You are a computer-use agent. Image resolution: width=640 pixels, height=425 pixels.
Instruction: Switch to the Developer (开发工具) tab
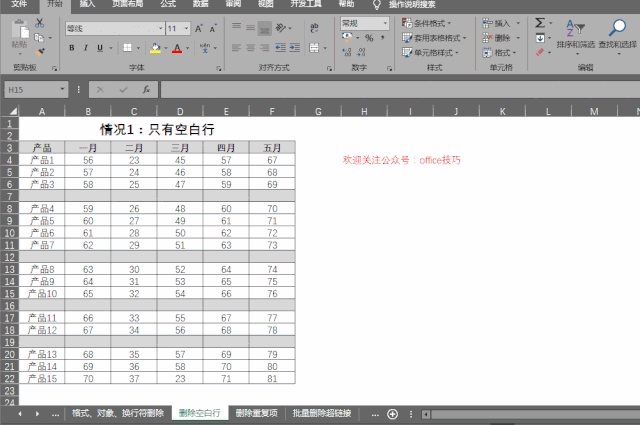[x=306, y=4]
